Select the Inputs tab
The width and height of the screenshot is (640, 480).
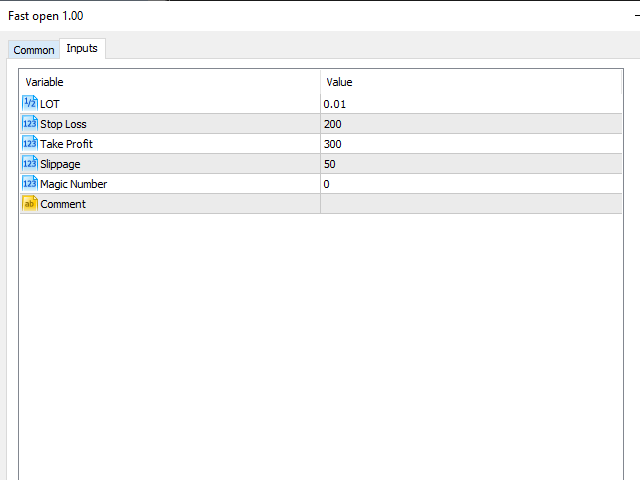(82, 48)
